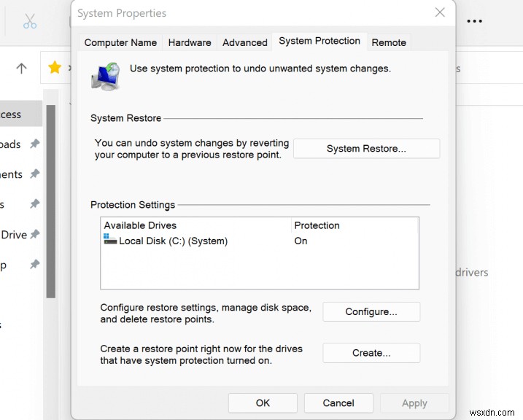
Task: Click the pin icon beside Downloads
Action: (35, 144)
